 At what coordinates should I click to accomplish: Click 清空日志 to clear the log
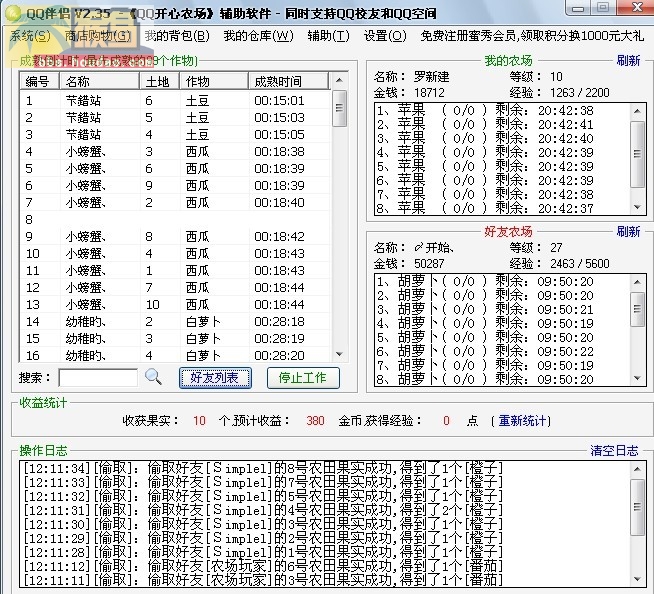pyautogui.click(x=614, y=451)
